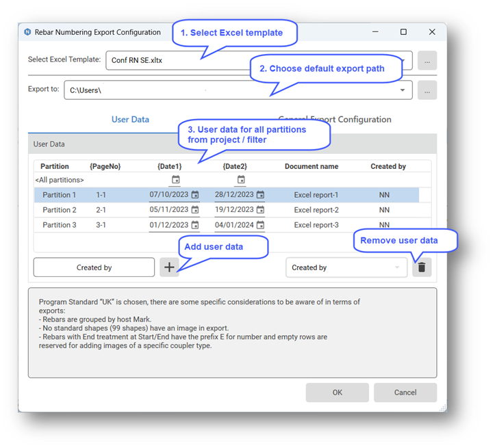Click the Created by column header

click(x=388, y=166)
